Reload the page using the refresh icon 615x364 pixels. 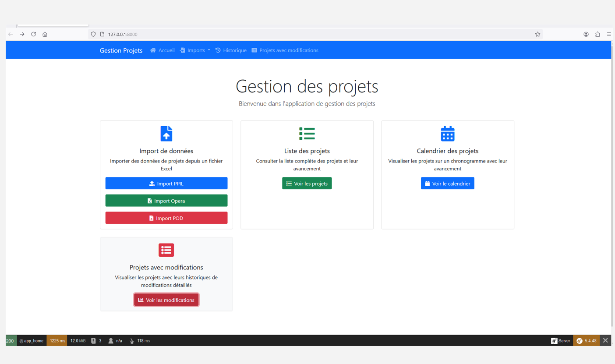[33, 34]
